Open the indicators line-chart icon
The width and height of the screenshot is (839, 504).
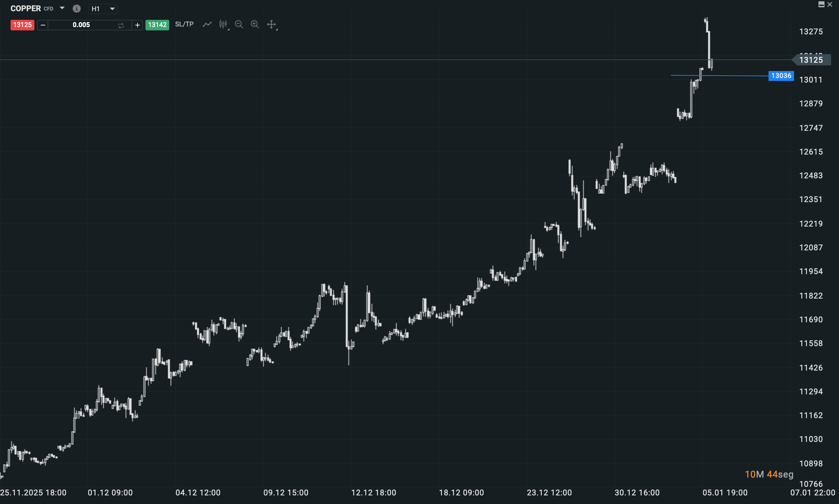tap(207, 24)
